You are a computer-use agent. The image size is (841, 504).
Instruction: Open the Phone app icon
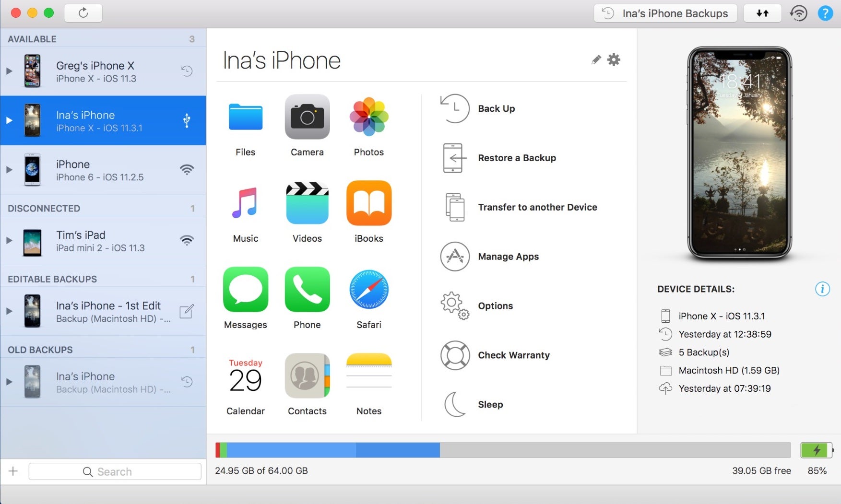(x=307, y=289)
